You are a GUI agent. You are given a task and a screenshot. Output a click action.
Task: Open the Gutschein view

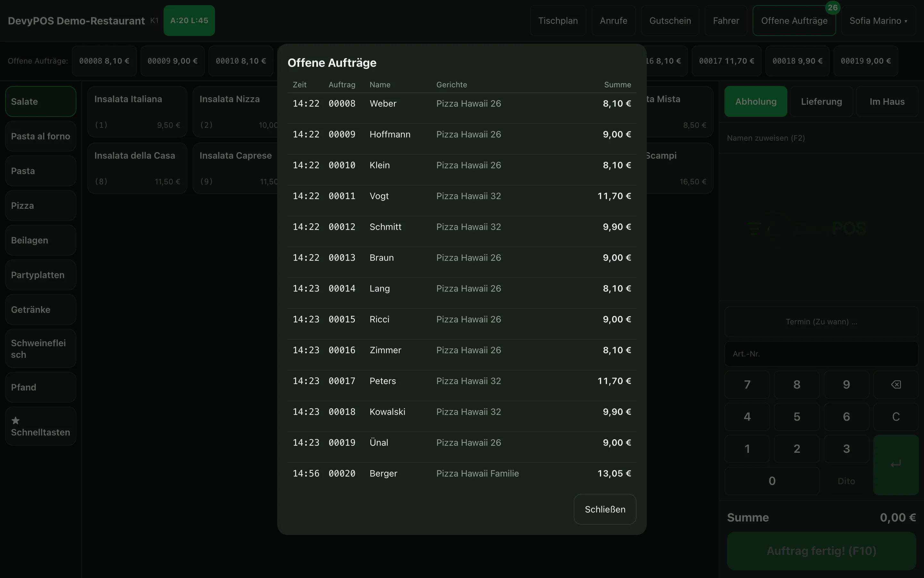(670, 21)
